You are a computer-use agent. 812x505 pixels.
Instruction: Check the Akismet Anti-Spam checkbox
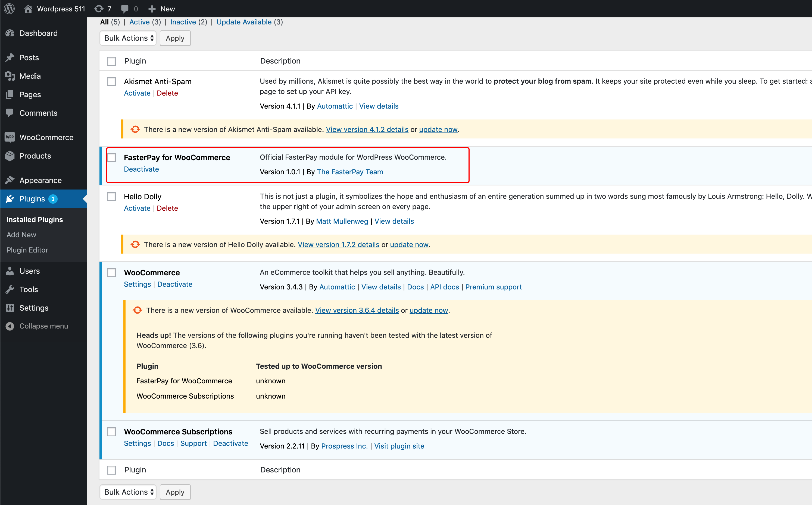coord(111,81)
